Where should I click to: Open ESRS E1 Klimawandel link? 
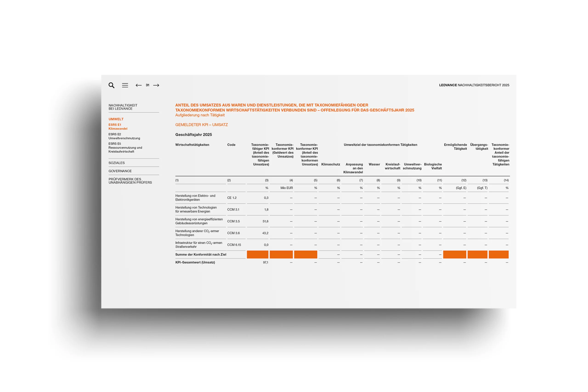click(118, 127)
